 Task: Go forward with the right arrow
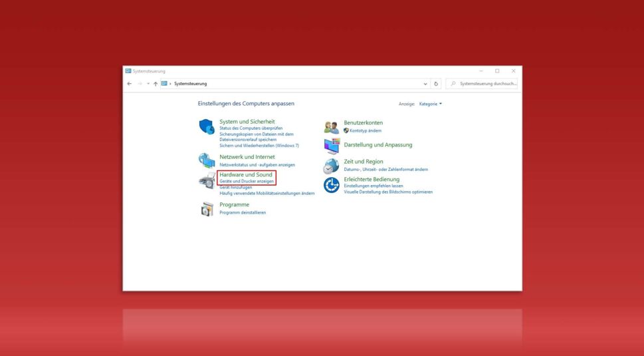[x=140, y=84]
